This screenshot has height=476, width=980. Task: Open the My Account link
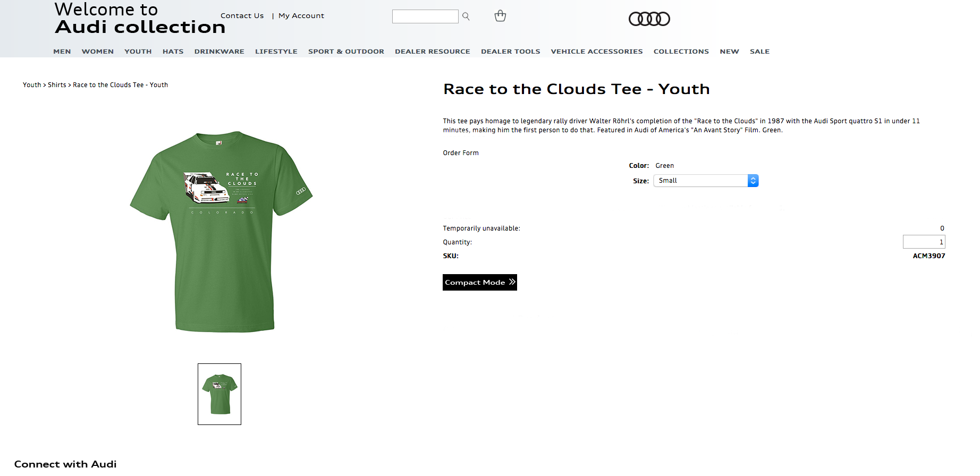click(301, 15)
